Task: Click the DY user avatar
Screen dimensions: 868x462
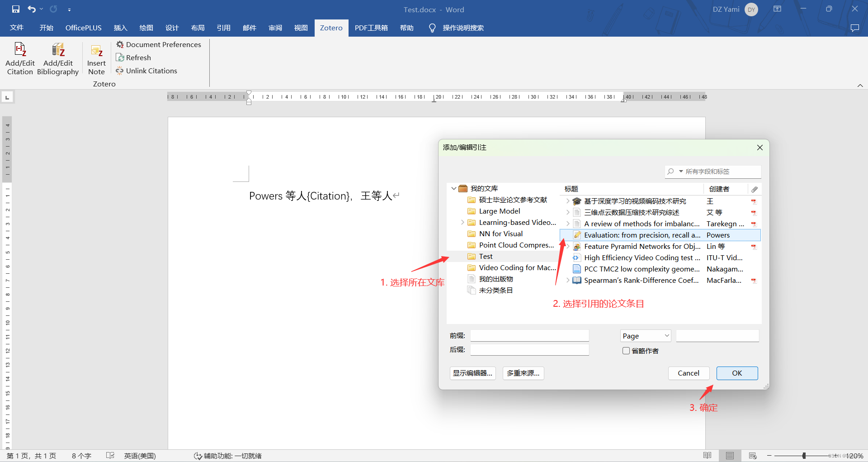Action: point(751,10)
